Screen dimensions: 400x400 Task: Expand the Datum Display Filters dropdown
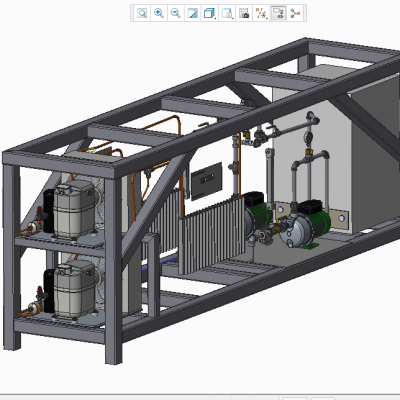[261, 13]
